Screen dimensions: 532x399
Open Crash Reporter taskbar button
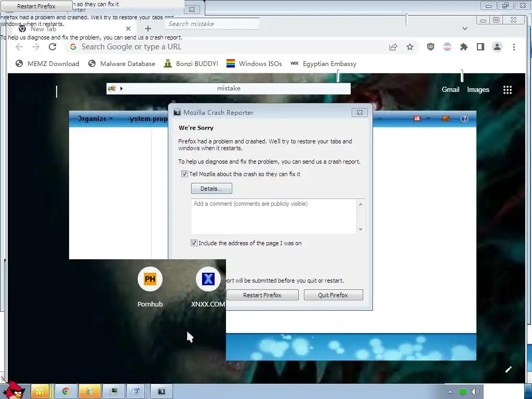[x=162, y=392]
